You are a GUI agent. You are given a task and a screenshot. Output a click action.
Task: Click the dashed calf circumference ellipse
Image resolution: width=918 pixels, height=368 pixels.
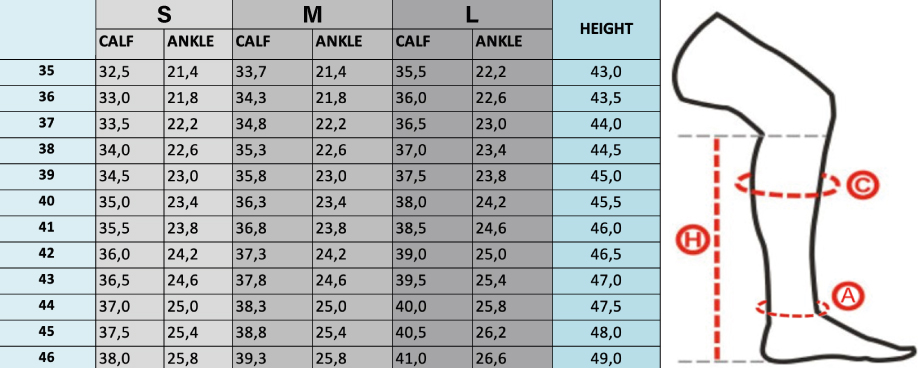(785, 184)
